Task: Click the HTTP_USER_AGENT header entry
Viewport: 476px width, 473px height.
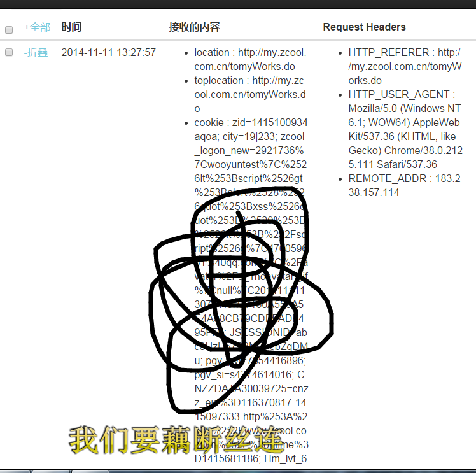Action: tap(405, 129)
